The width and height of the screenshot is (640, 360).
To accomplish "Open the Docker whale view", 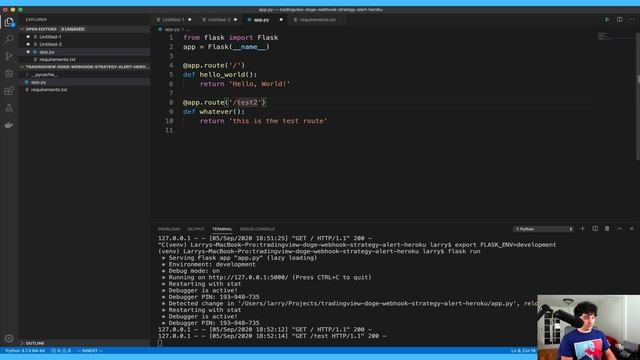I will point(9,125).
